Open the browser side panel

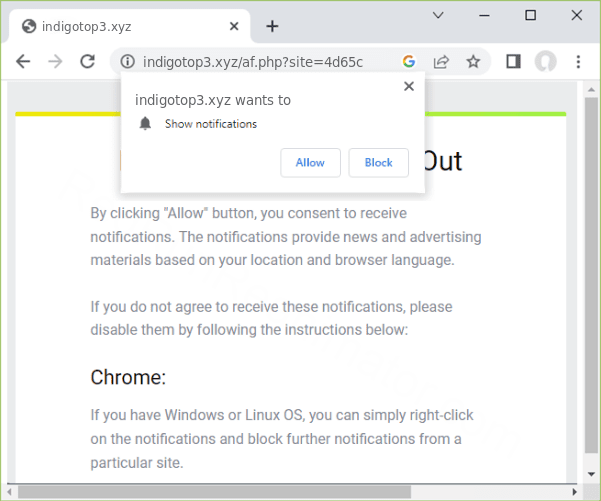[x=513, y=62]
